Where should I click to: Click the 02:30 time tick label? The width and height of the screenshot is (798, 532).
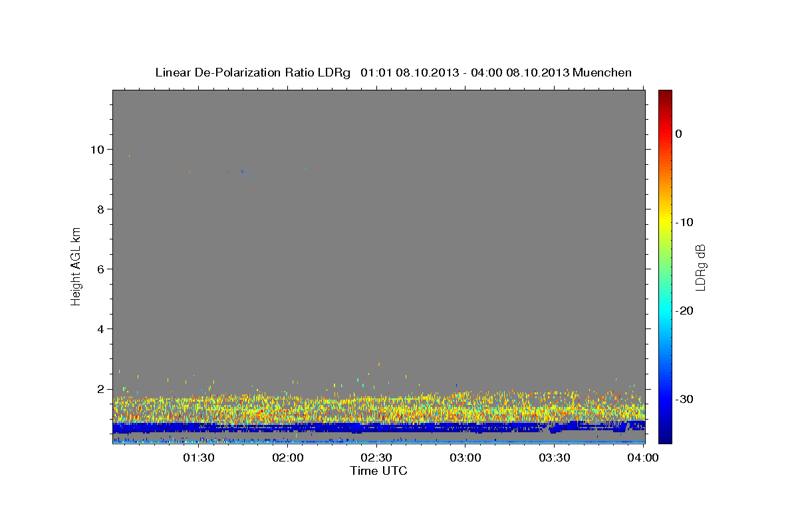coord(376,458)
